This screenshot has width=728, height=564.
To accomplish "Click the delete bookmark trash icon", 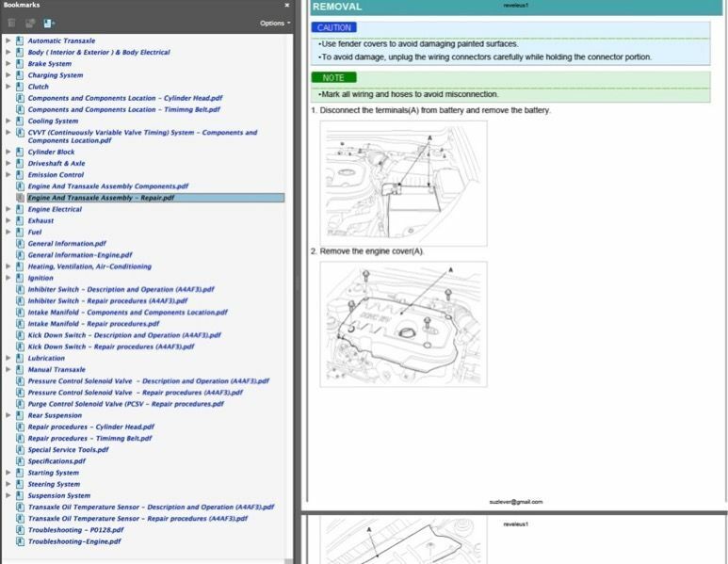I will pyautogui.click(x=12, y=23).
